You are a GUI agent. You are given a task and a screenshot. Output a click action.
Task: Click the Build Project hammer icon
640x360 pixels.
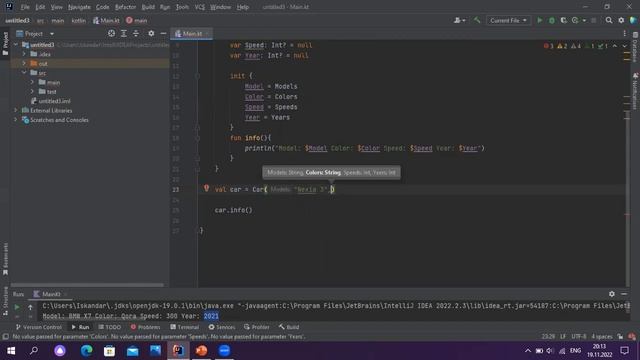point(477,20)
